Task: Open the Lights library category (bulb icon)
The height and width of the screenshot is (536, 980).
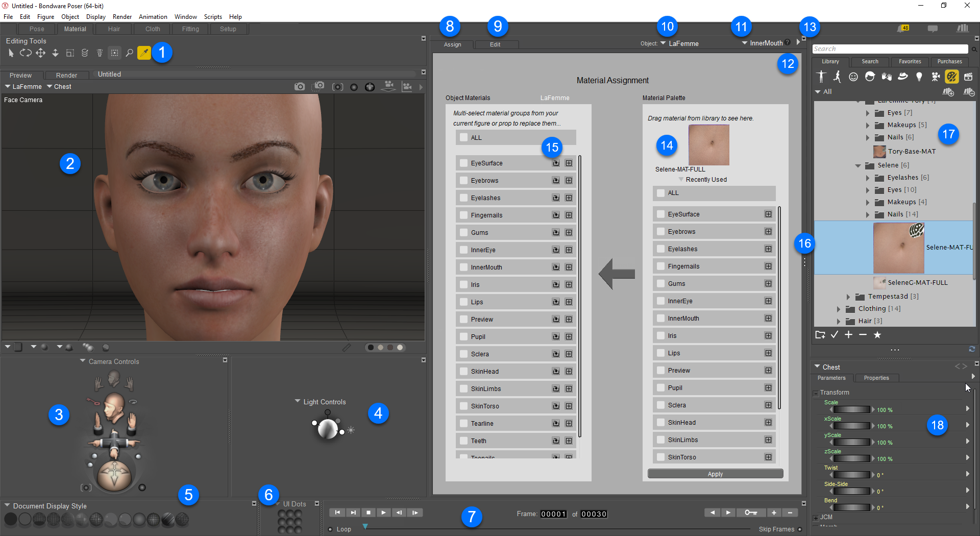Action: click(919, 77)
